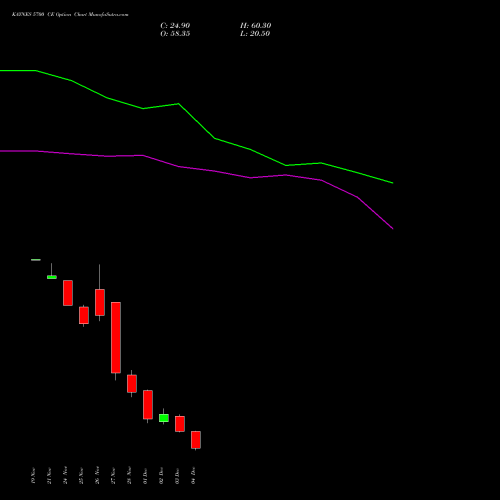Click the red 01 Dec candle
This screenshot has width=500, height=500.
coord(148,405)
